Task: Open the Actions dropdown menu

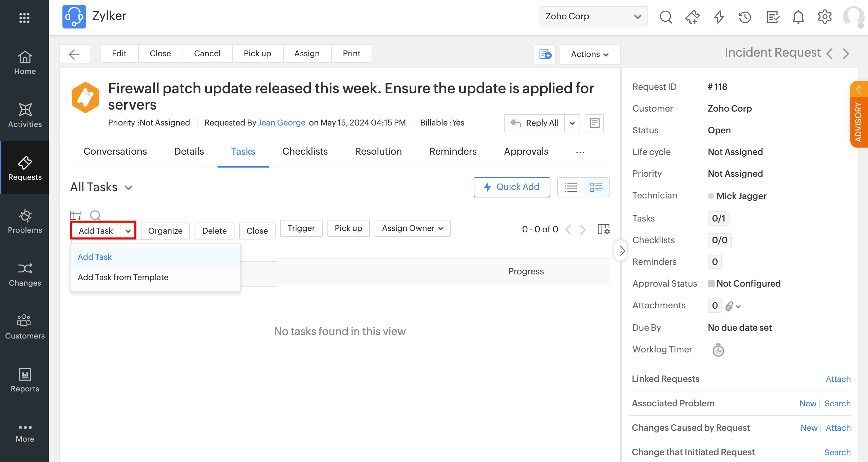Action: tap(590, 54)
